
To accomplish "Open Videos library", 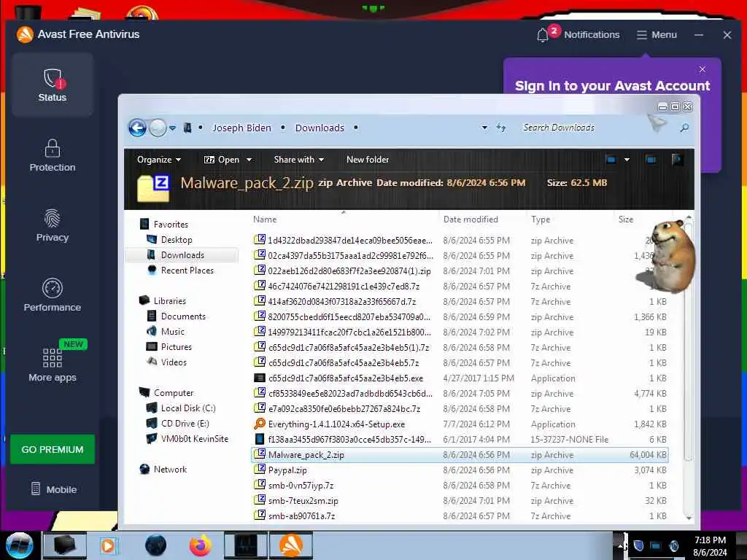I will point(167,362).
